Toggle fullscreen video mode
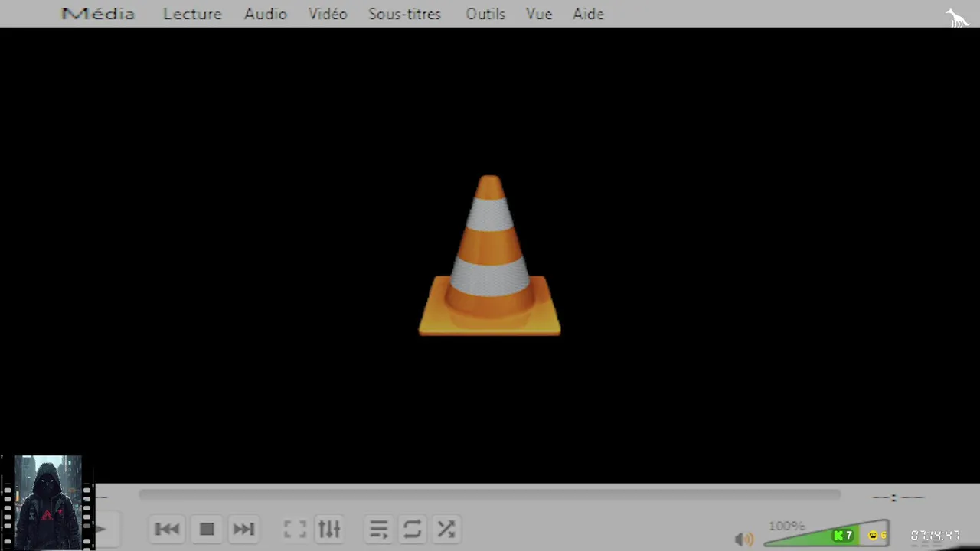The width and height of the screenshot is (980, 551). point(295,529)
